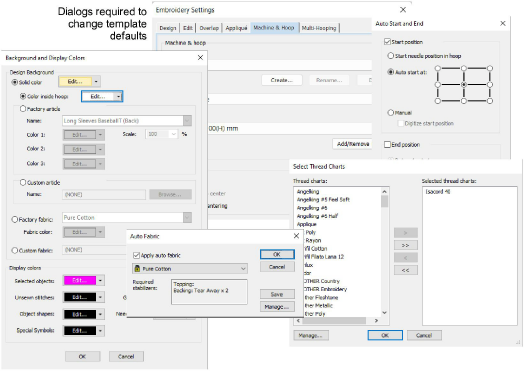The height and width of the screenshot is (372, 524).
Task: Click the add single chart arrow button
Action: point(406,233)
